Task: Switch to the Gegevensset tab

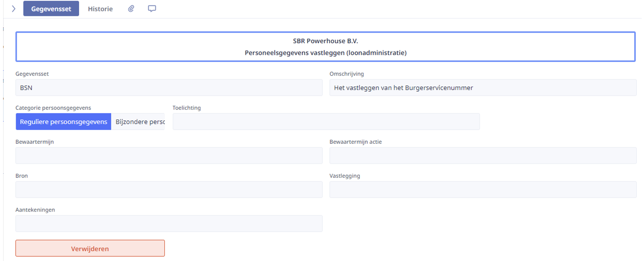Action: click(x=51, y=9)
